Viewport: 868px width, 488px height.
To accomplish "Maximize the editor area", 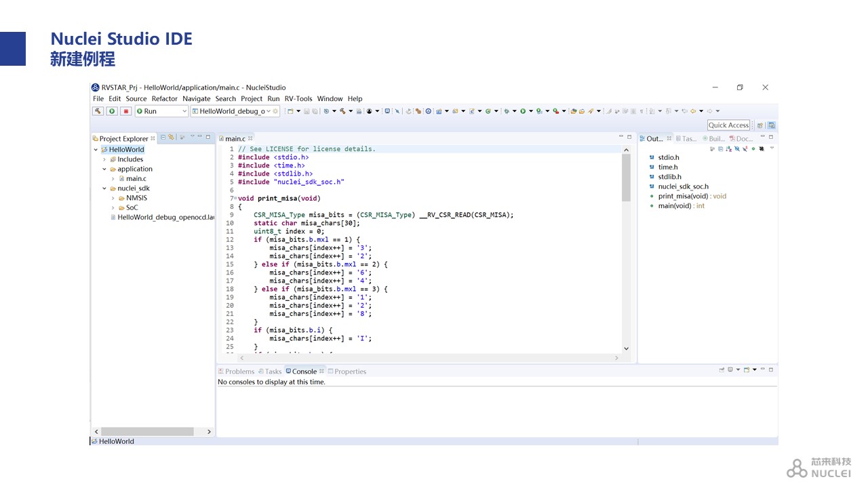I will tap(629, 137).
